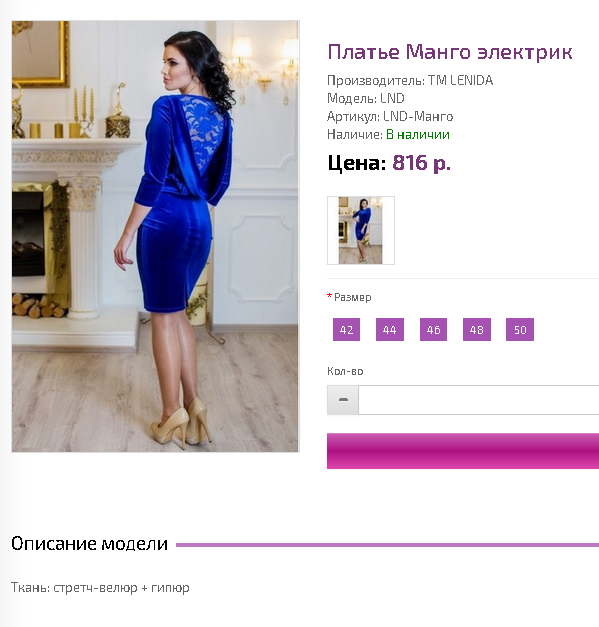Viewport: 599px width, 627px height.
Task: Select size 46 option
Action: coord(433,329)
